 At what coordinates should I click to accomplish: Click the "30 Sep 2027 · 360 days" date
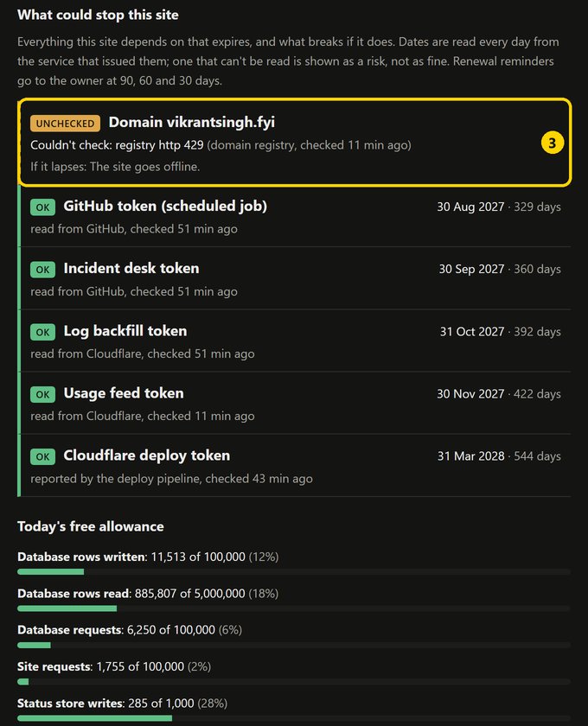point(500,269)
